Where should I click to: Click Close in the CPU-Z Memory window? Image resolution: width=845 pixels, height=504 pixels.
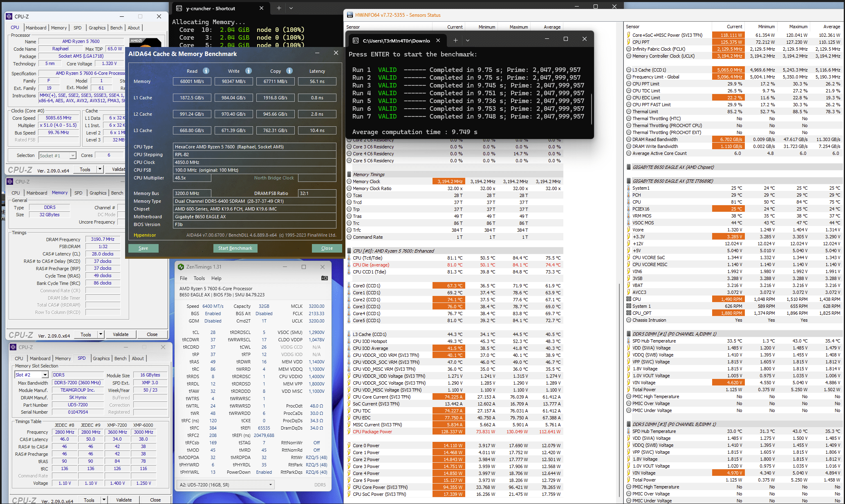point(152,334)
